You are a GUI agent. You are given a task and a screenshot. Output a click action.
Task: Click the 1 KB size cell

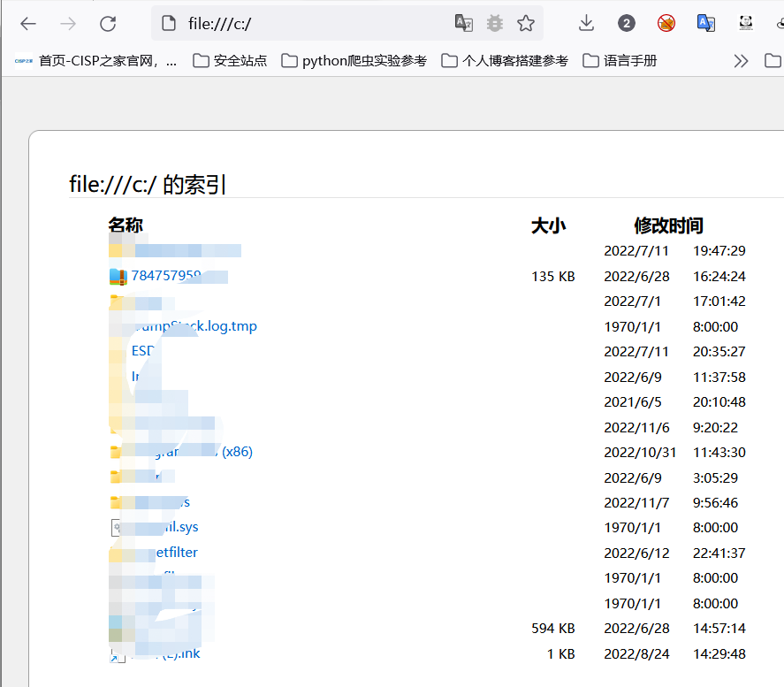tap(561, 654)
